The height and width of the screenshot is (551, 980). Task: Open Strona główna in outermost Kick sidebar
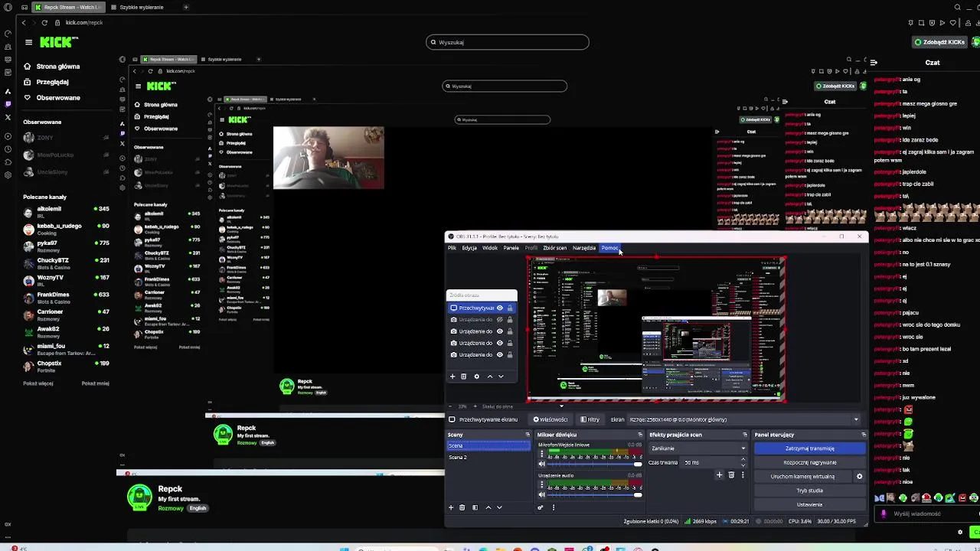[x=58, y=67]
